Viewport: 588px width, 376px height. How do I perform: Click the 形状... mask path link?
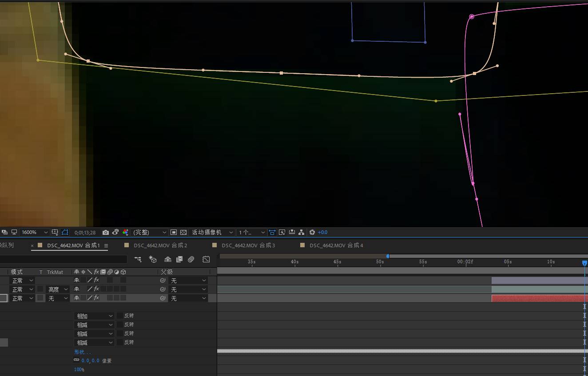(x=82, y=352)
